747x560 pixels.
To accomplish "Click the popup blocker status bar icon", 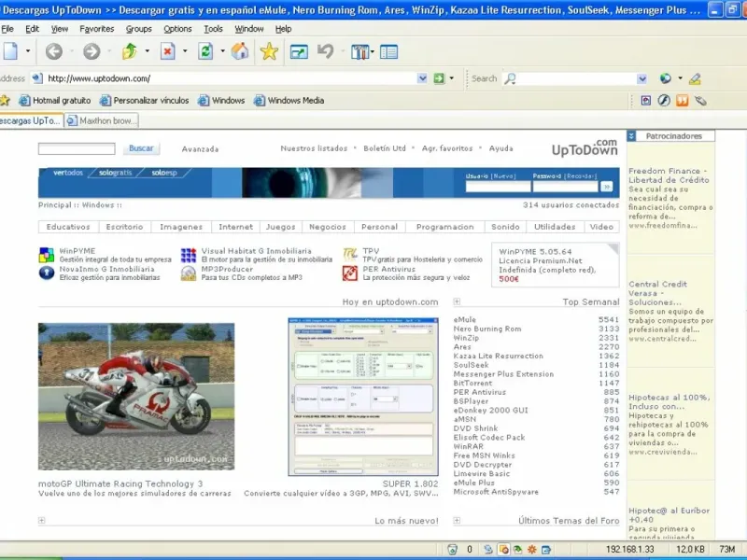I will point(503,549).
